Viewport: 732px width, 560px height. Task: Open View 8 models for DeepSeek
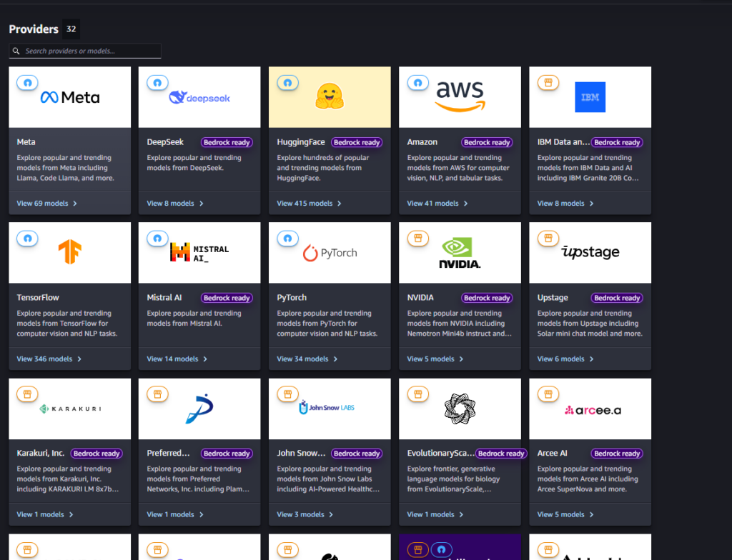175,204
